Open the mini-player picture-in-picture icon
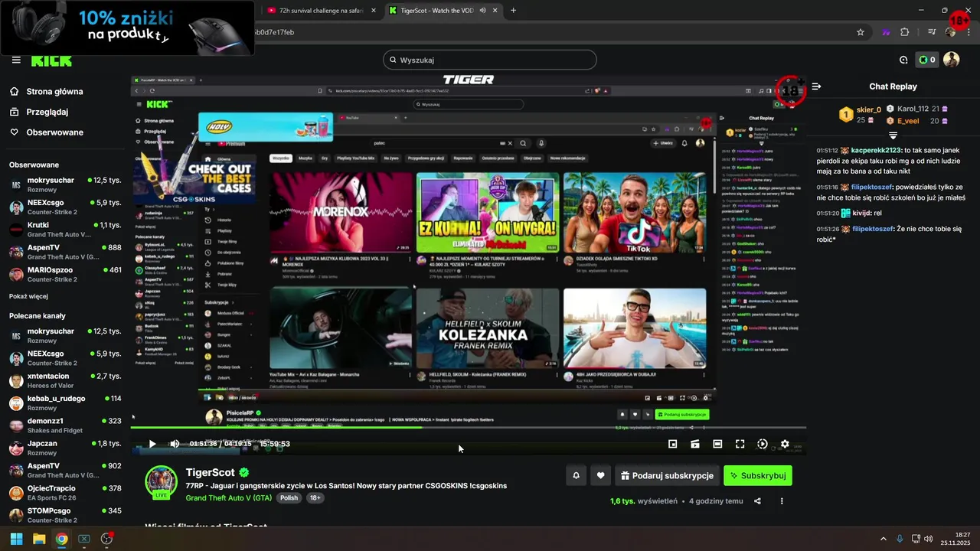This screenshot has height=551, width=980. 672,444
